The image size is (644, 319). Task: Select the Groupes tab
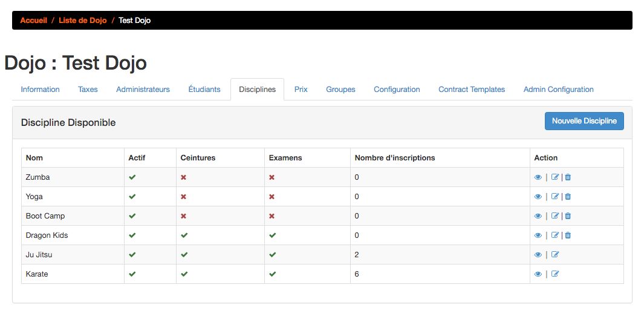coord(340,89)
